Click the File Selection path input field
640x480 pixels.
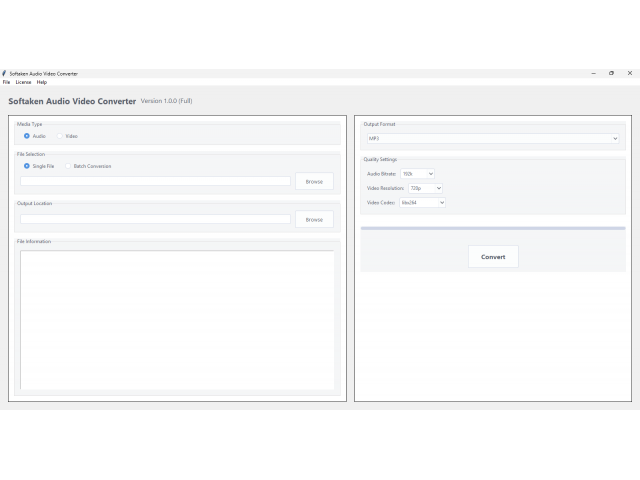pyautogui.click(x=155, y=181)
